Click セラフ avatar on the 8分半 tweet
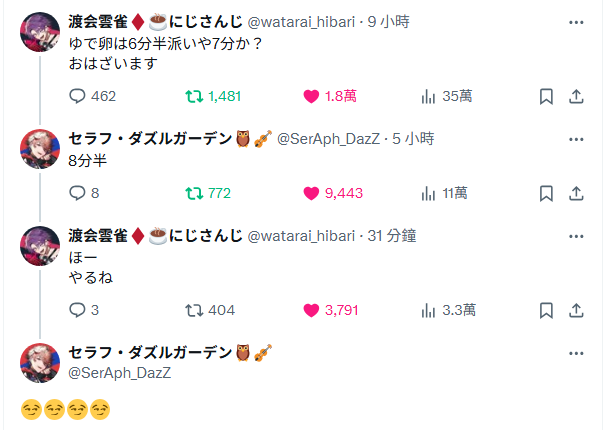This screenshot has width=606, height=430. click(x=40, y=148)
